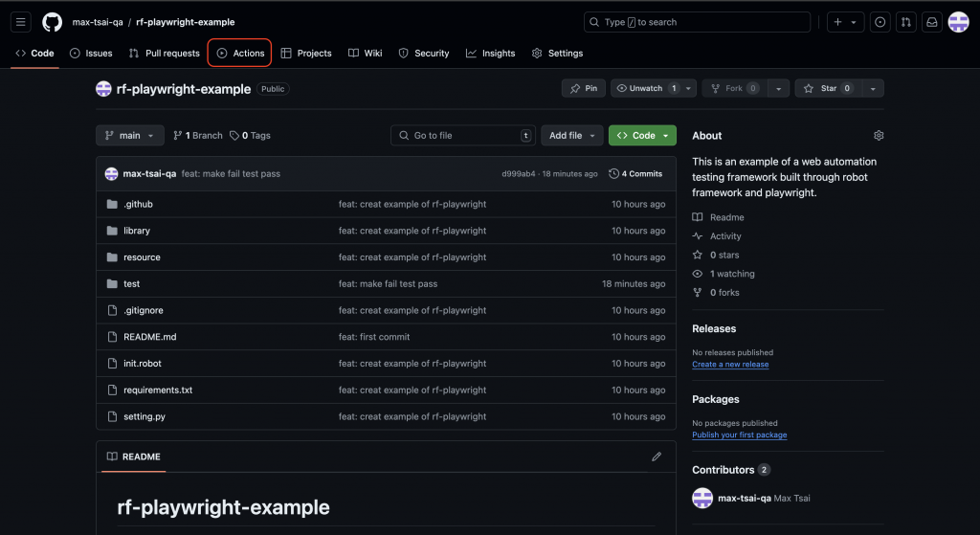Click the 0 stars link
This screenshot has height=535, width=980.
[716, 255]
